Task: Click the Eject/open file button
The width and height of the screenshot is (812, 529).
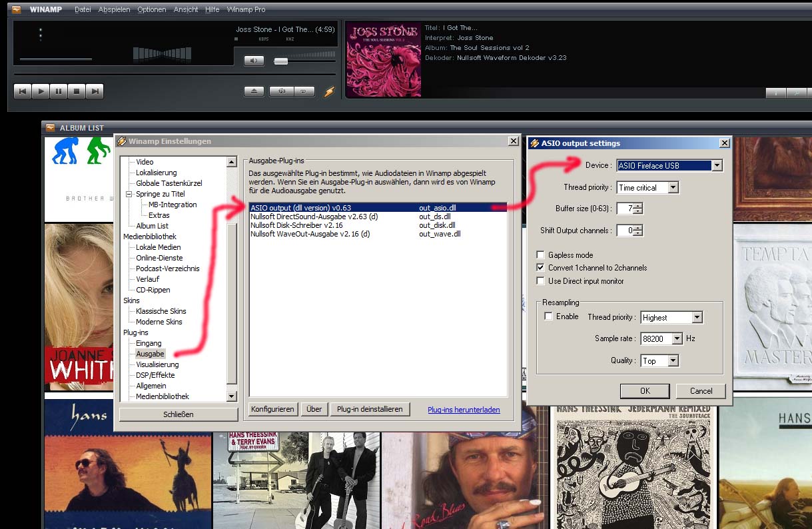Action: tap(254, 91)
